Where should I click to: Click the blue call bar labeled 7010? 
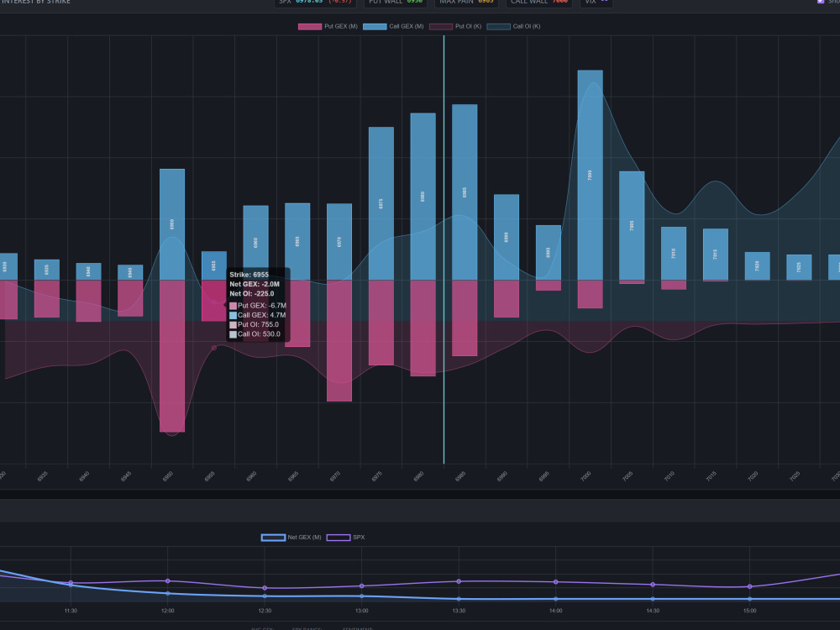click(674, 254)
